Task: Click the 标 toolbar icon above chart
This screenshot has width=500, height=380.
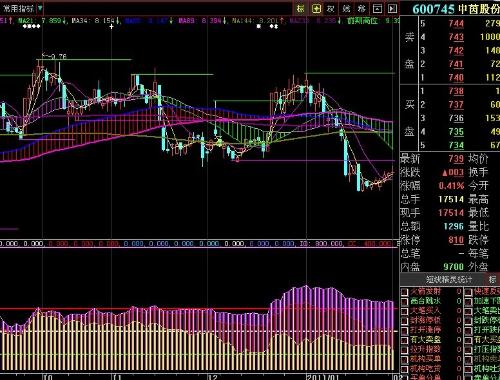Action: (301, 9)
